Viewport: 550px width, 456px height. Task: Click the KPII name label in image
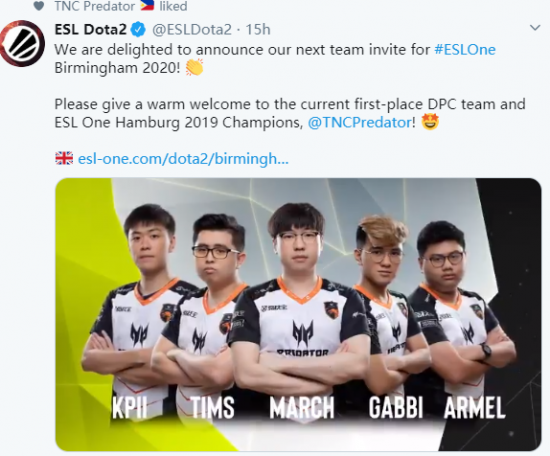point(129,407)
